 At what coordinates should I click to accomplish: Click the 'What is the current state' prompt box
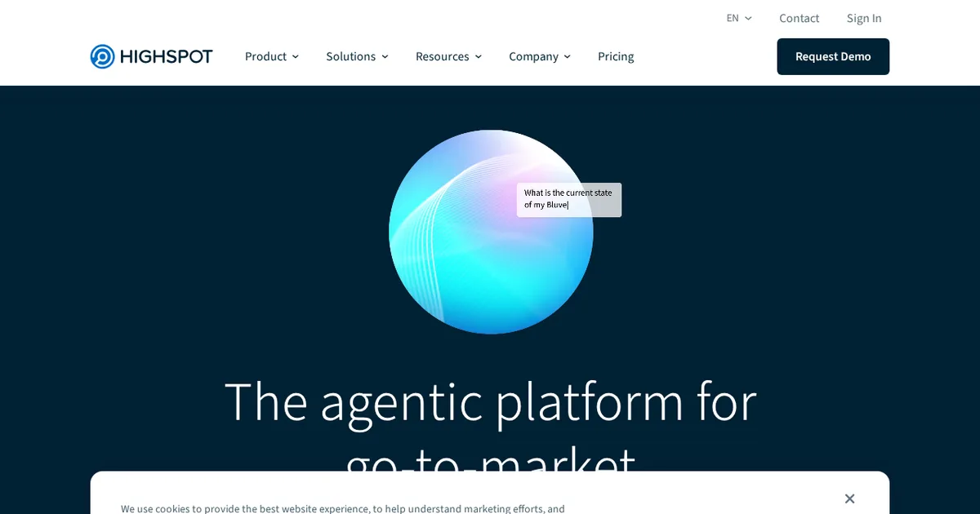tap(569, 200)
